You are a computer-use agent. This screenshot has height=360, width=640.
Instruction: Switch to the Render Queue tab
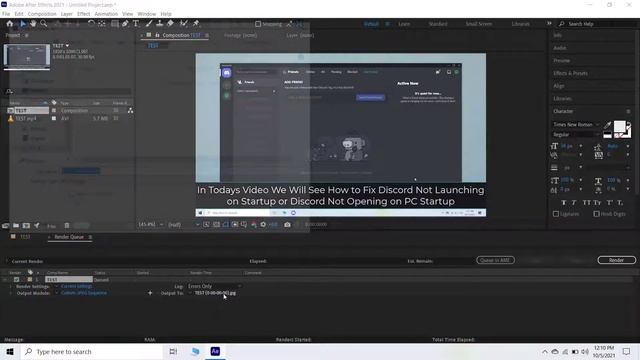click(x=69, y=237)
